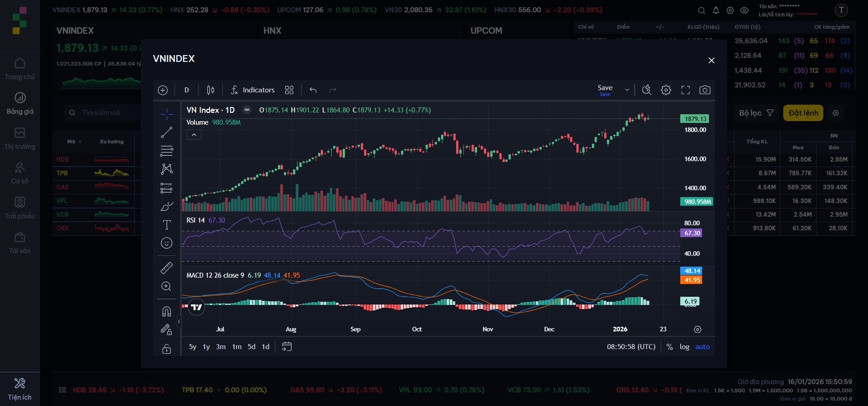The image size is (868, 406).
Task: Open the Save dropdown arrow
Action: point(627,90)
